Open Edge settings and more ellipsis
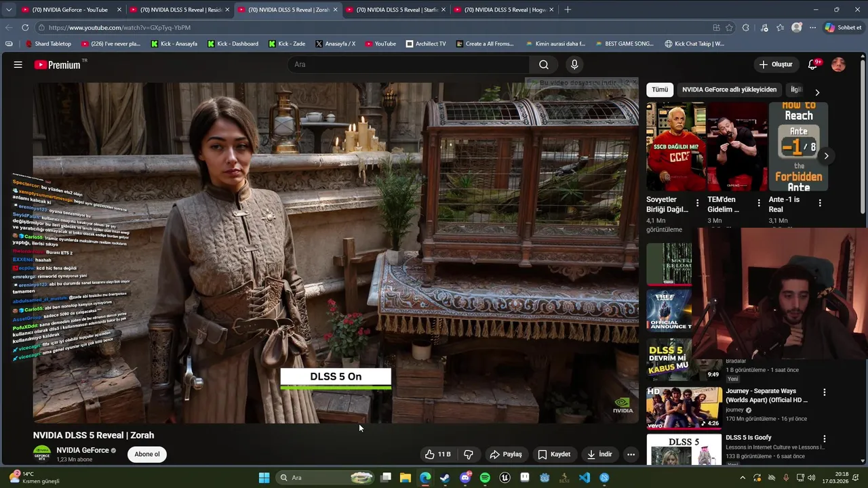 click(x=812, y=28)
